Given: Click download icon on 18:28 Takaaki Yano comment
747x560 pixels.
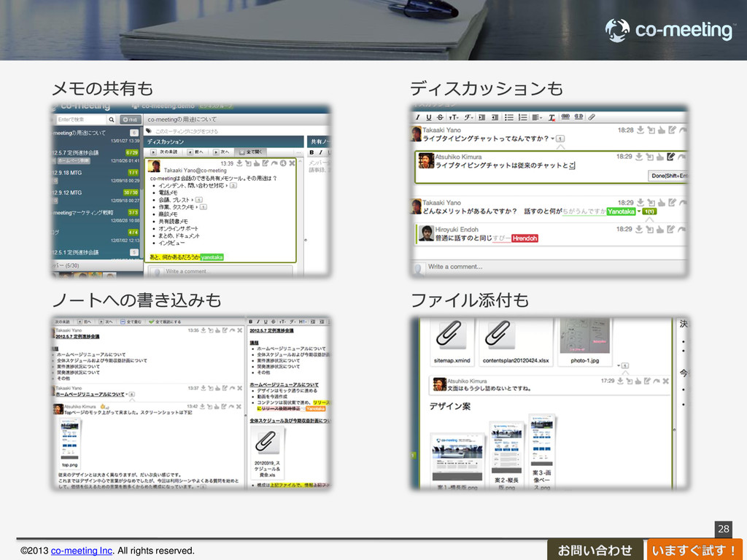Looking at the screenshot, I should point(640,130).
